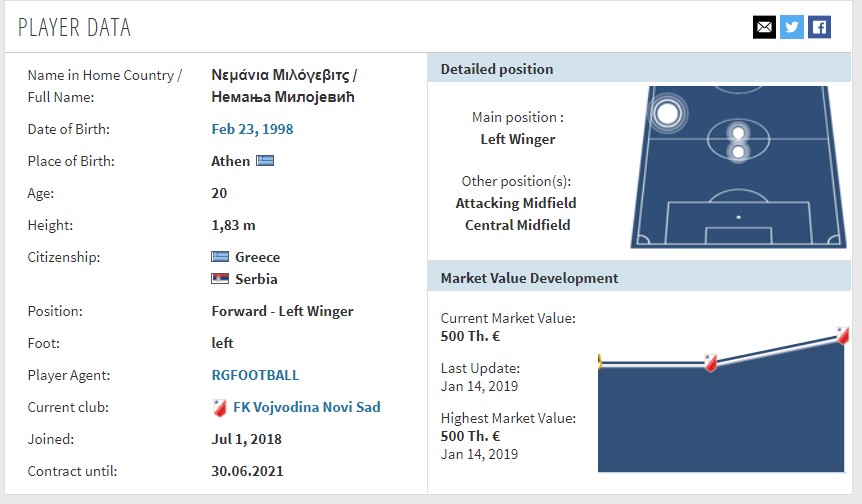Select the Central Midfield marker on pitch
Image resolution: width=862 pixels, height=504 pixels.
pyautogui.click(x=738, y=151)
